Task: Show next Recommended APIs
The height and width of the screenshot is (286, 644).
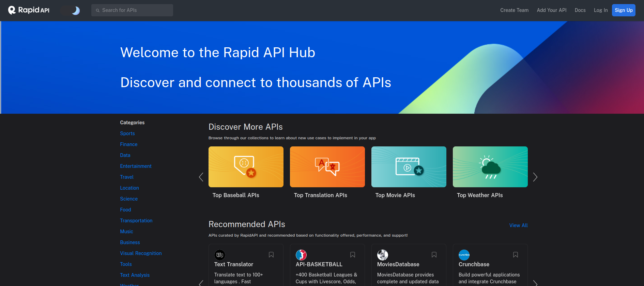Action: 535,283
